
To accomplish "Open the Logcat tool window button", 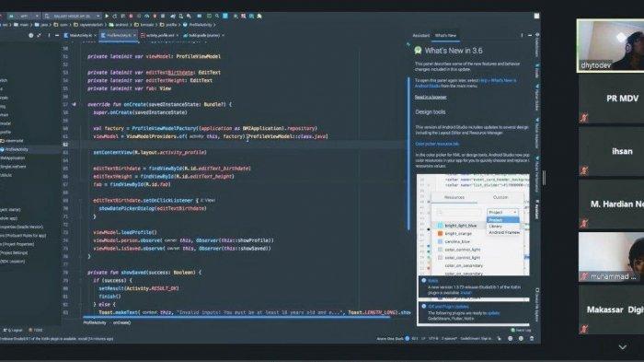I will click(13, 330).
